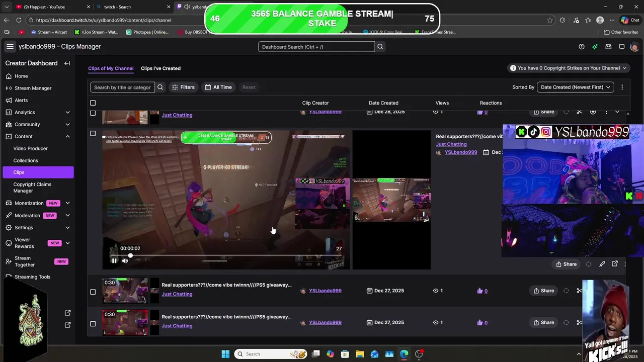This screenshot has height=362, width=644.
Task: Expand the Moderation sidebar section
Action: 67,215
